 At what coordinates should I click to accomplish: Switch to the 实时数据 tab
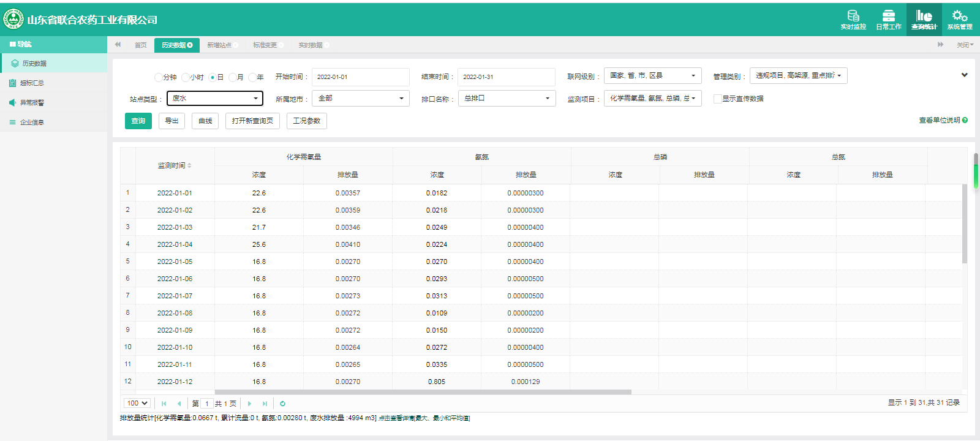pos(310,45)
